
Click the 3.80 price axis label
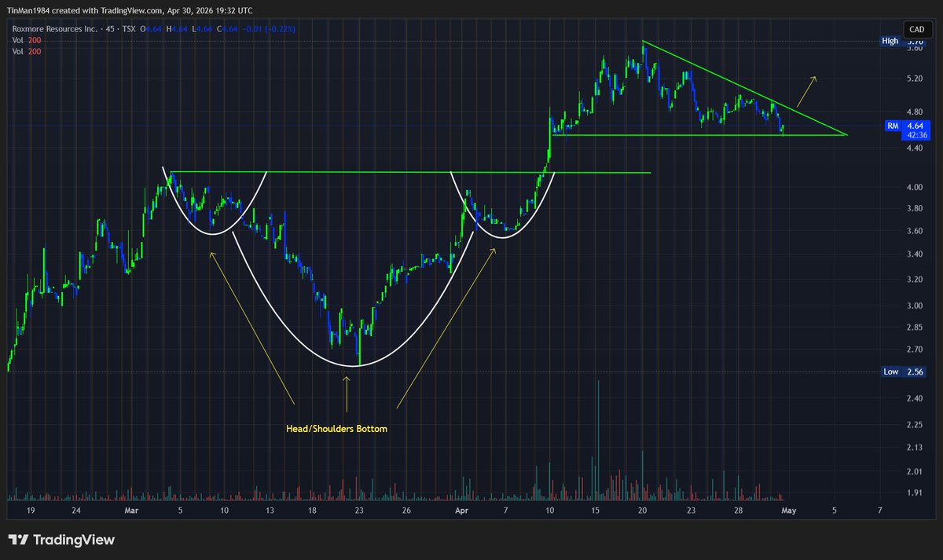pyautogui.click(x=915, y=209)
